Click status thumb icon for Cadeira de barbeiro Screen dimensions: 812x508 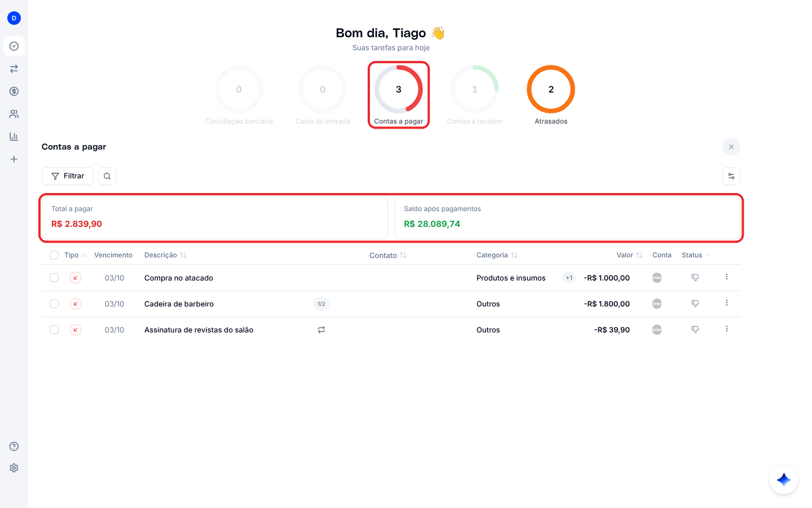pyautogui.click(x=695, y=304)
